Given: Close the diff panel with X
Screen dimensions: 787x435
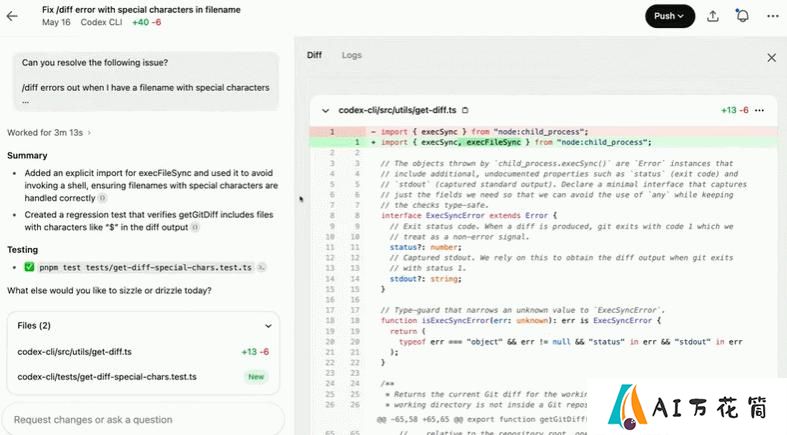Looking at the screenshot, I should pos(771,58).
